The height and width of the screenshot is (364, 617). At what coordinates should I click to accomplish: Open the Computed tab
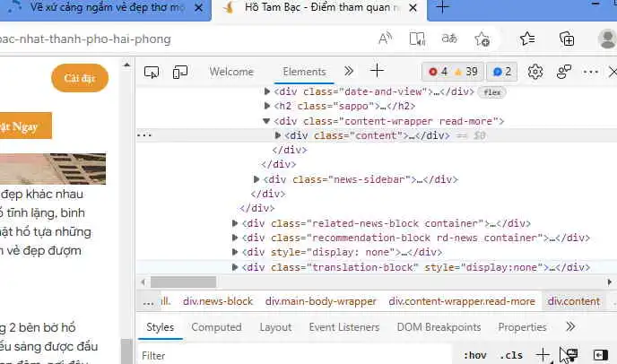[216, 327]
